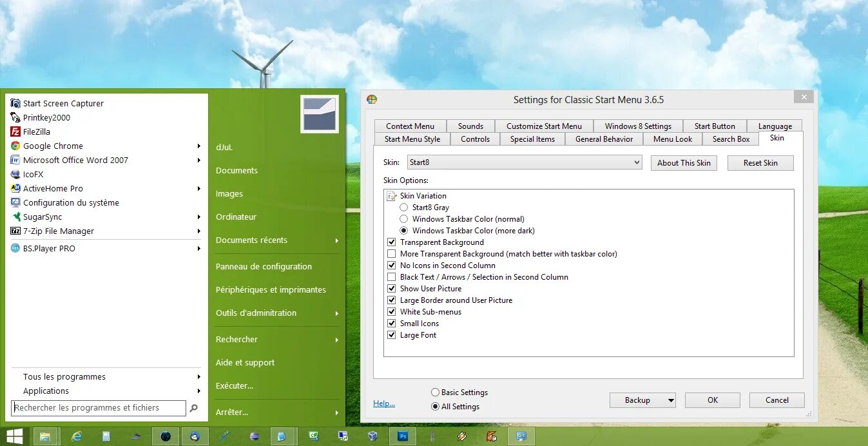Toggle Small Icons checkbox
Screen dimensions: 868x446
click(391, 324)
